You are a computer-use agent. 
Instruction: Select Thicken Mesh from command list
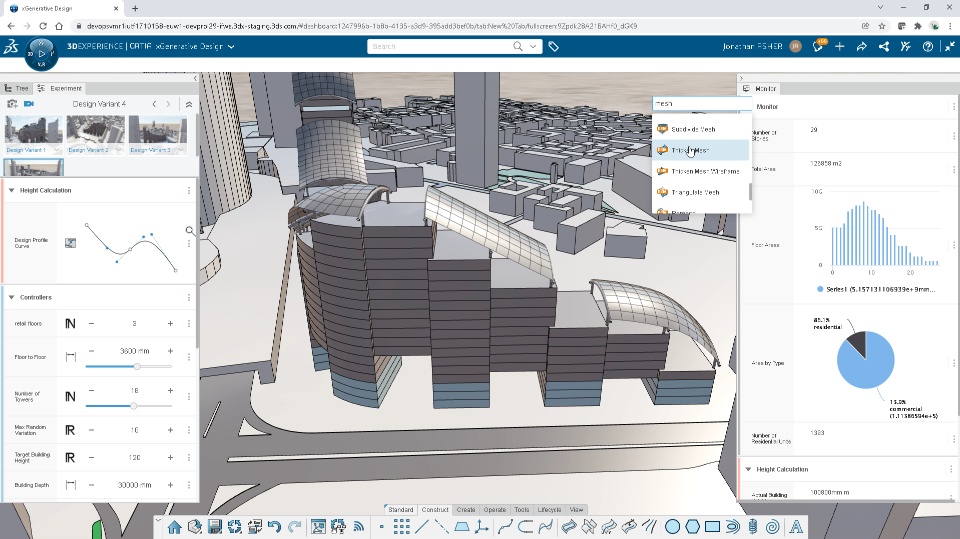click(702, 150)
